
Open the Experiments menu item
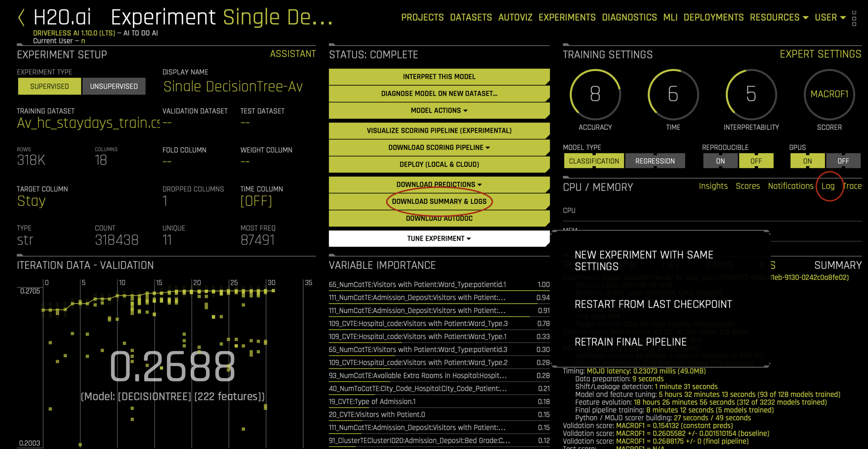[x=567, y=17]
